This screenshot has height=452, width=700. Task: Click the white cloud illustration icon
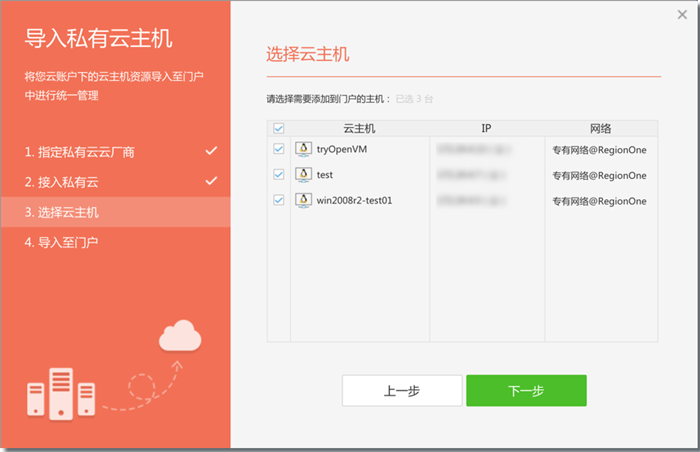pos(180,335)
